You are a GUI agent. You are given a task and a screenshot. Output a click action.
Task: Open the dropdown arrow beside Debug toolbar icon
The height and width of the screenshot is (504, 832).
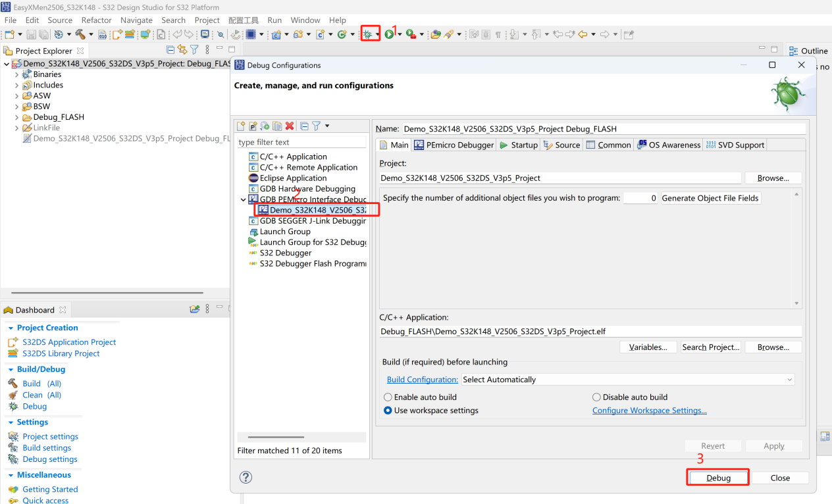[x=377, y=34]
